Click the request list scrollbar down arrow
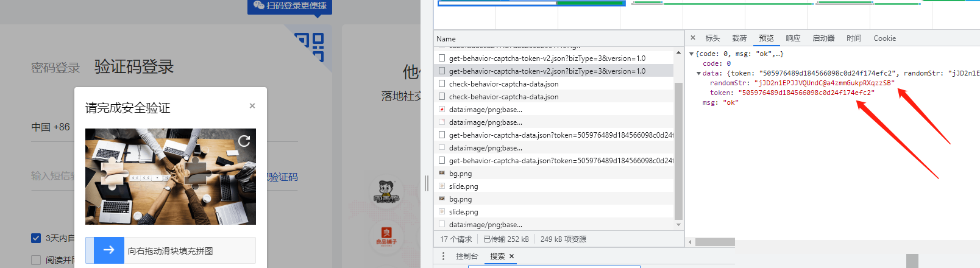The image size is (980, 268). coord(678,225)
